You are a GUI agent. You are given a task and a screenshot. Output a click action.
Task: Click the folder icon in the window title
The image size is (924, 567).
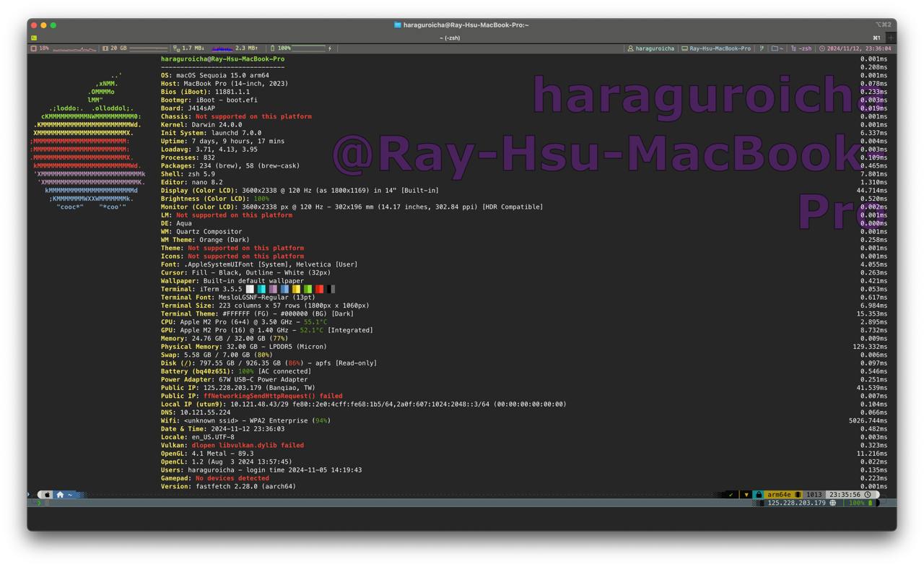398,25
